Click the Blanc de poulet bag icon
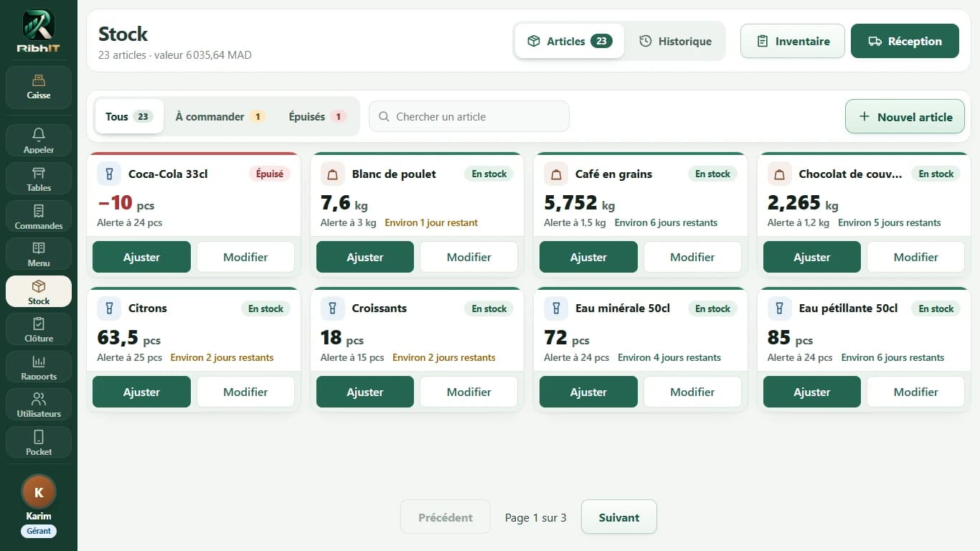The height and width of the screenshot is (551, 980). coord(332,174)
